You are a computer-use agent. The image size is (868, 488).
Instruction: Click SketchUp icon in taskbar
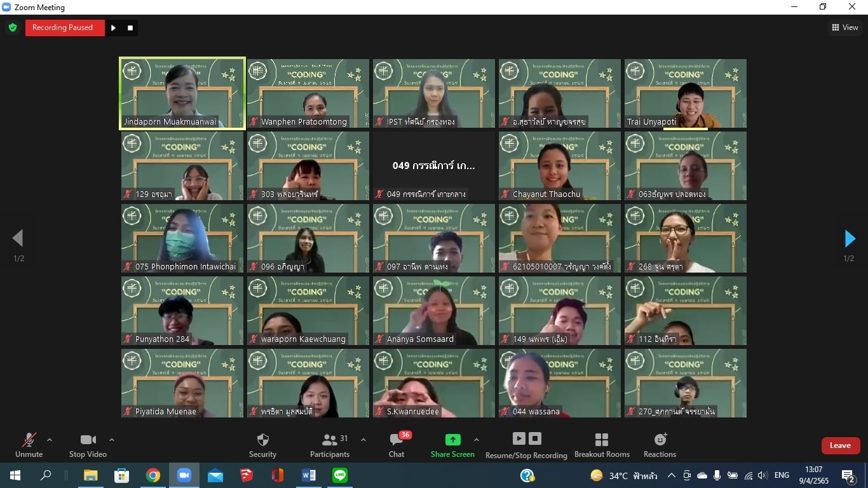pyautogui.click(x=247, y=475)
